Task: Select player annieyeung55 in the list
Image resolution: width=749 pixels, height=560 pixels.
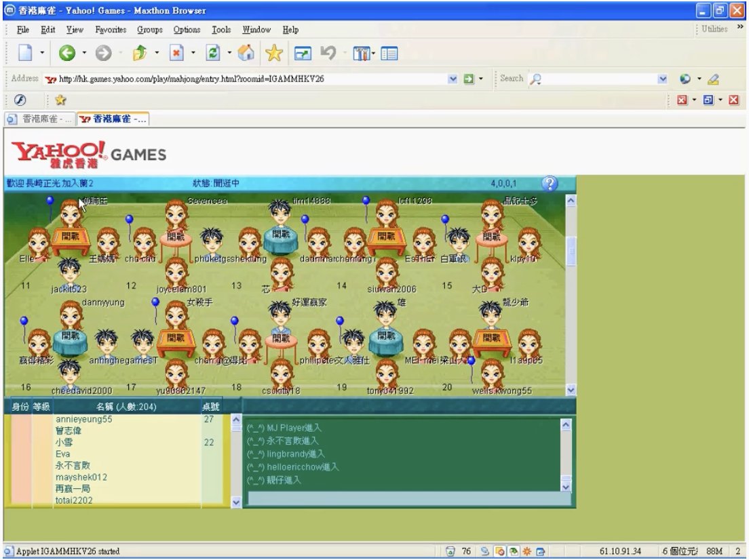Action: click(x=83, y=419)
